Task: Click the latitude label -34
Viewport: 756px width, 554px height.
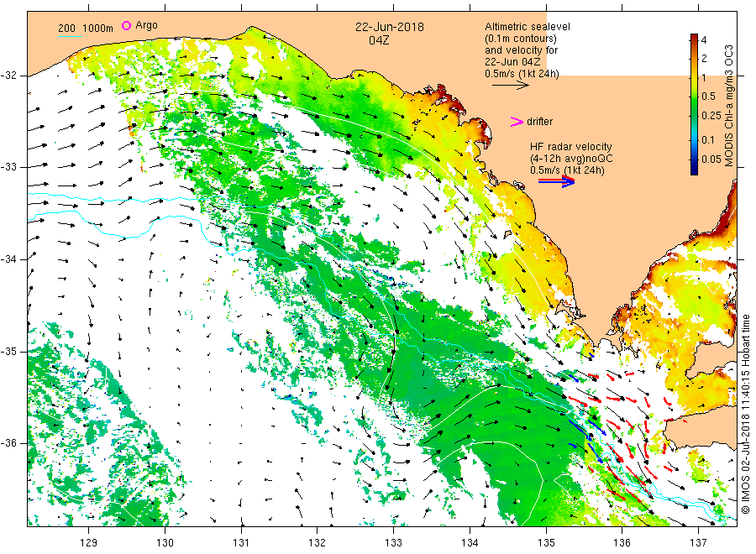Action: pyautogui.click(x=9, y=259)
